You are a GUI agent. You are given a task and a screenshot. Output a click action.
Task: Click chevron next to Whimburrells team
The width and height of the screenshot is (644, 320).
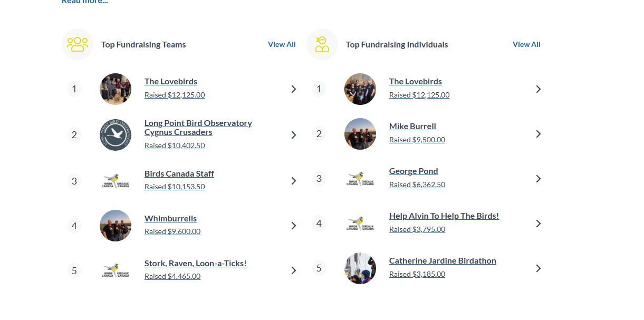tap(294, 226)
